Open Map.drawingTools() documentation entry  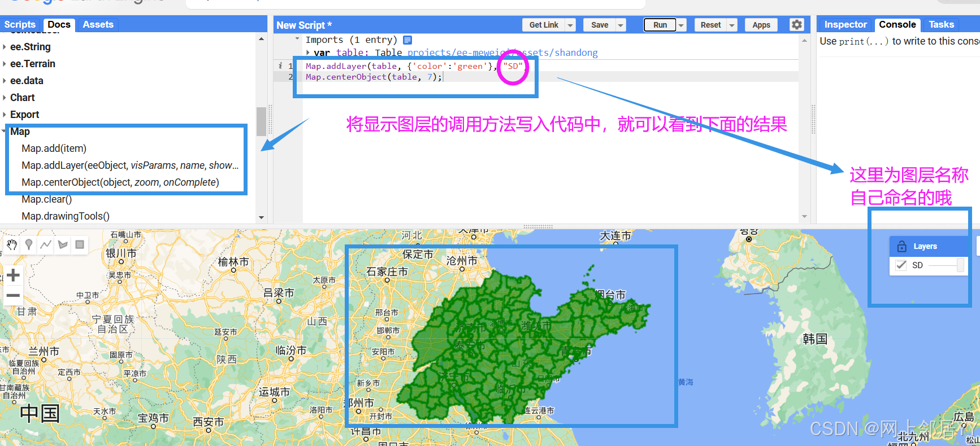point(66,216)
